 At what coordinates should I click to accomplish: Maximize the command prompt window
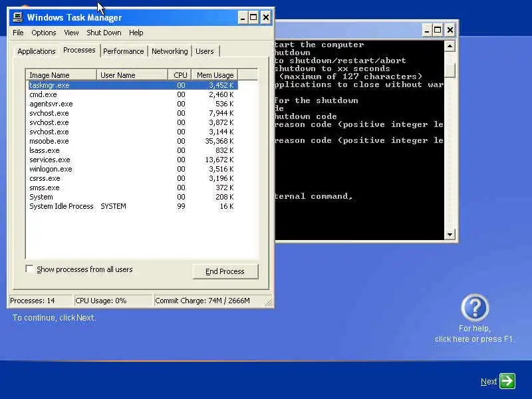438,30
